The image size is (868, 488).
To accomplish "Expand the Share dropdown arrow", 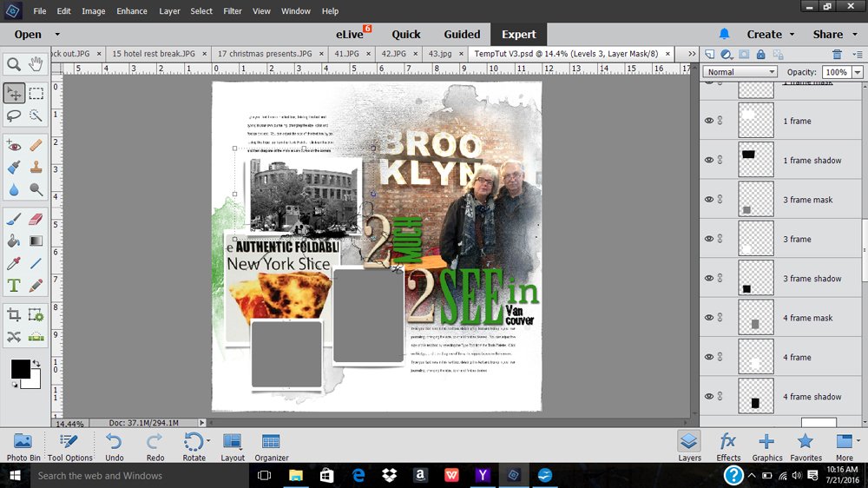I will [x=855, y=35].
